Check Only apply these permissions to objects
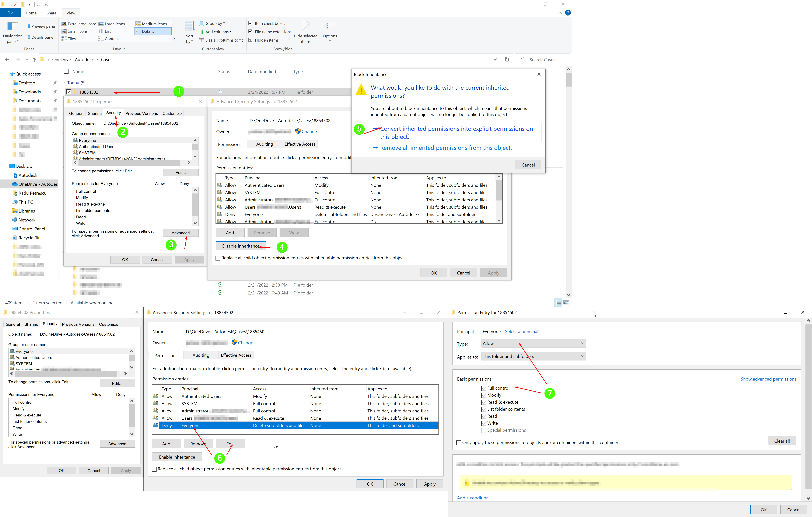 click(x=459, y=443)
